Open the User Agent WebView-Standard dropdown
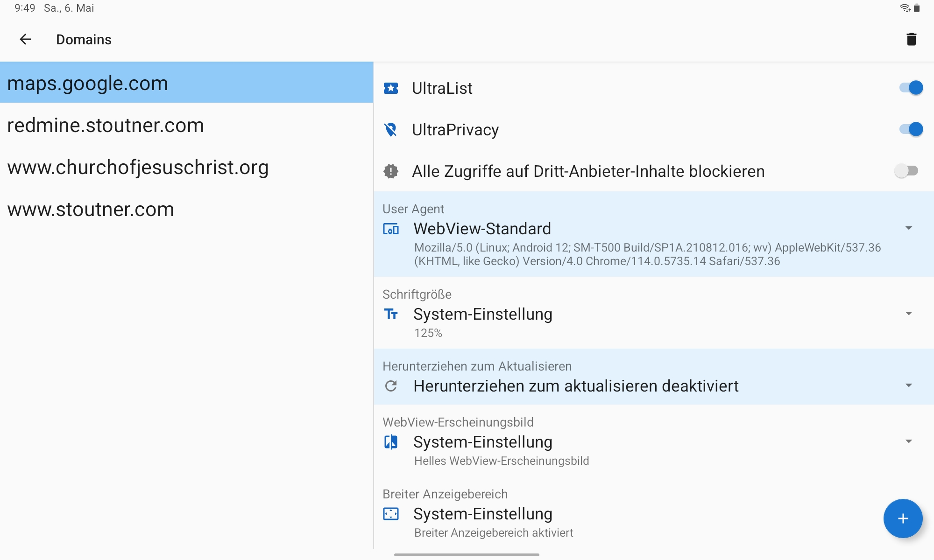Viewport: 934px width, 560px height. [x=908, y=228]
